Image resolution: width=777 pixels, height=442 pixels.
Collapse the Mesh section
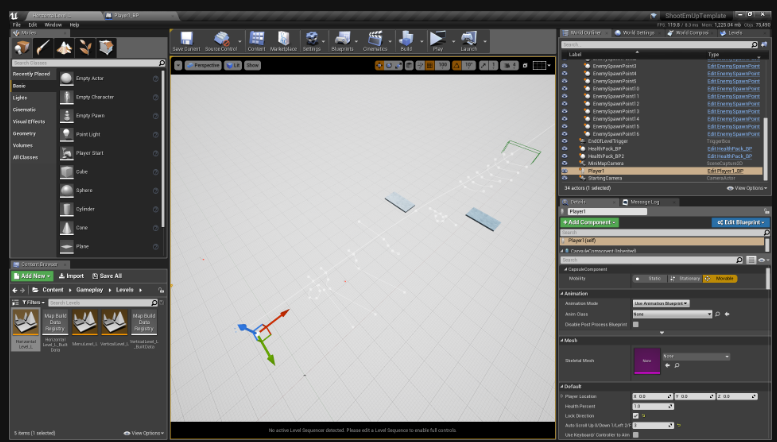pos(562,340)
